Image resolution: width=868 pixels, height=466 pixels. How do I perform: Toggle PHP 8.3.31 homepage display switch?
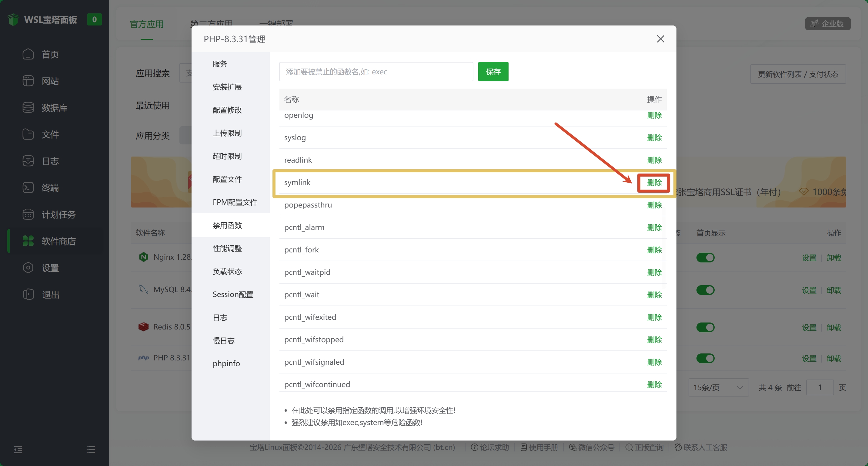pyautogui.click(x=705, y=358)
